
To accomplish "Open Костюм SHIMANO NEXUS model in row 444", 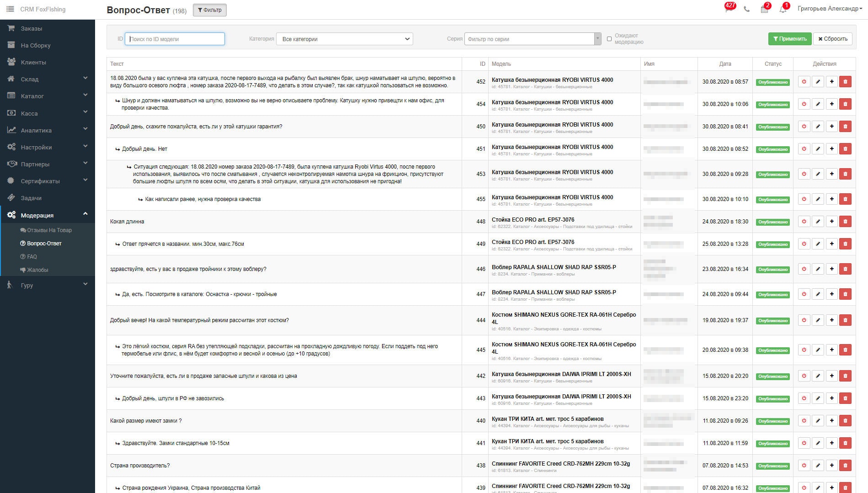I will tap(564, 318).
